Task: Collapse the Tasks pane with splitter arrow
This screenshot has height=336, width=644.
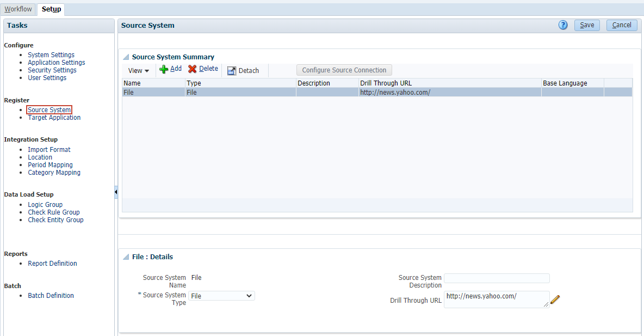Action: pyautogui.click(x=116, y=192)
